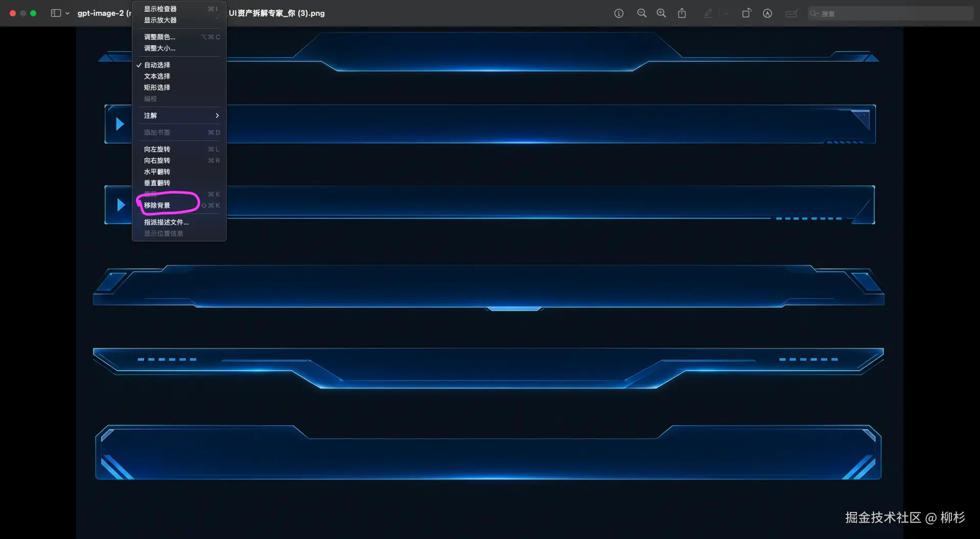
Task: Toggle the sidebar view icon
Action: point(56,13)
